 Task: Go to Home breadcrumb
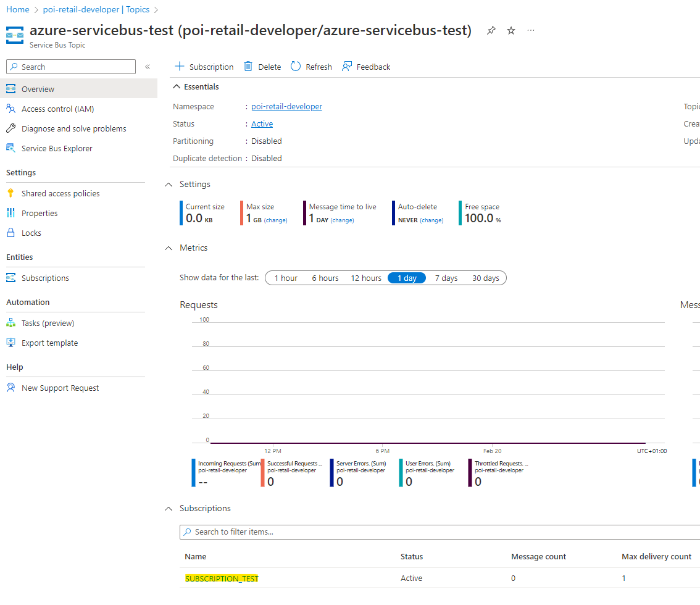coord(17,9)
